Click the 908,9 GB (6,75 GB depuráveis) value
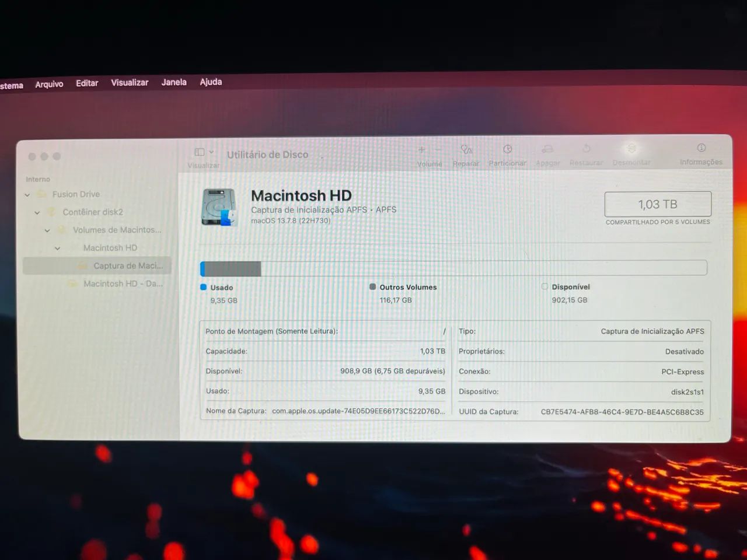The height and width of the screenshot is (560, 747). point(393,371)
